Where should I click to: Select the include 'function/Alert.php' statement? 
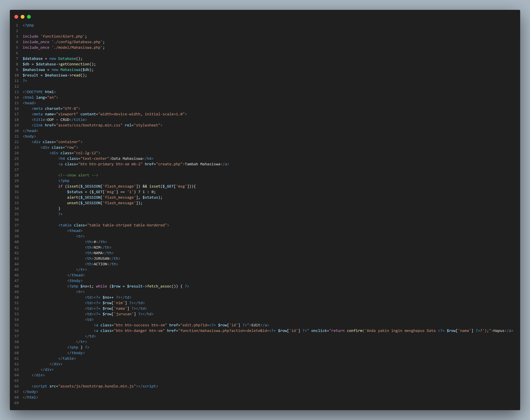55,36
